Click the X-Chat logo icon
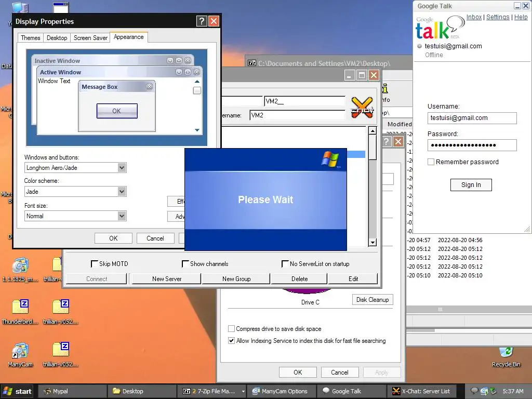 tap(362, 107)
